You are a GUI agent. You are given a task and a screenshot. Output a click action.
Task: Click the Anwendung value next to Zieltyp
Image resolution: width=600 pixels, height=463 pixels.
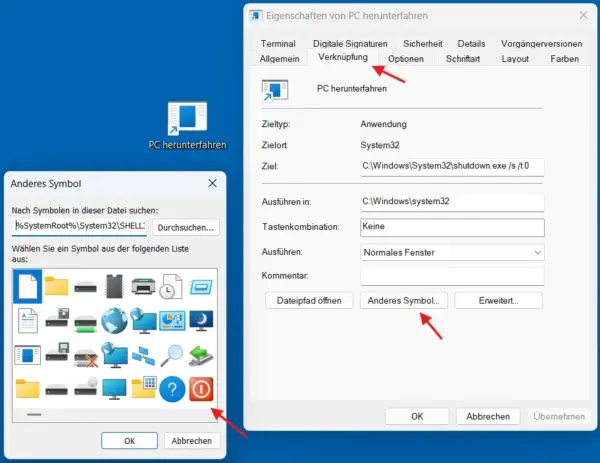click(383, 124)
